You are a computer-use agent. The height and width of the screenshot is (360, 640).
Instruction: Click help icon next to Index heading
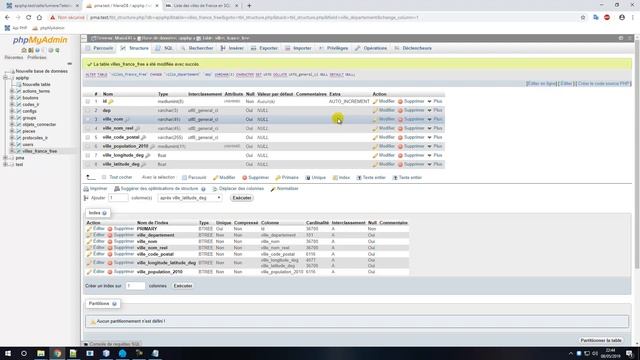pyautogui.click(x=104, y=213)
